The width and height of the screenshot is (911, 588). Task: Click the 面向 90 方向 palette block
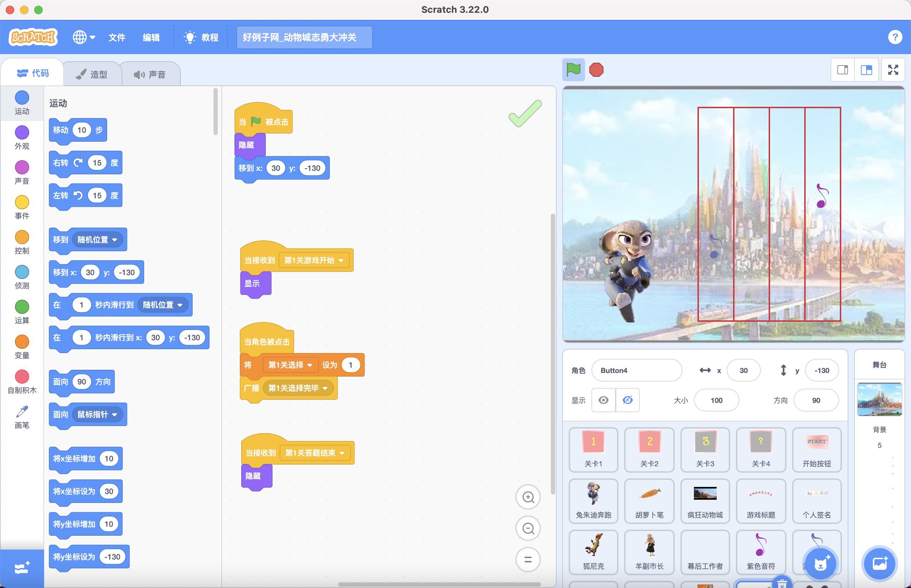(x=82, y=382)
